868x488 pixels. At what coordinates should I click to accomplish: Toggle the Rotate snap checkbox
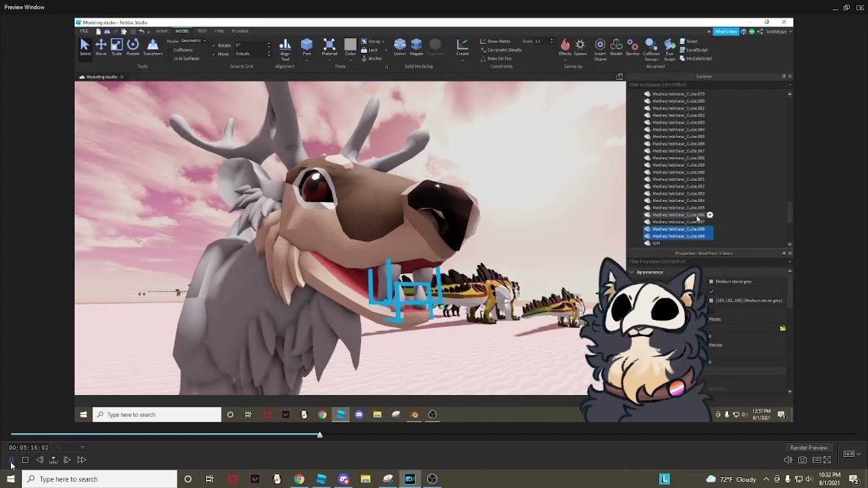214,45
